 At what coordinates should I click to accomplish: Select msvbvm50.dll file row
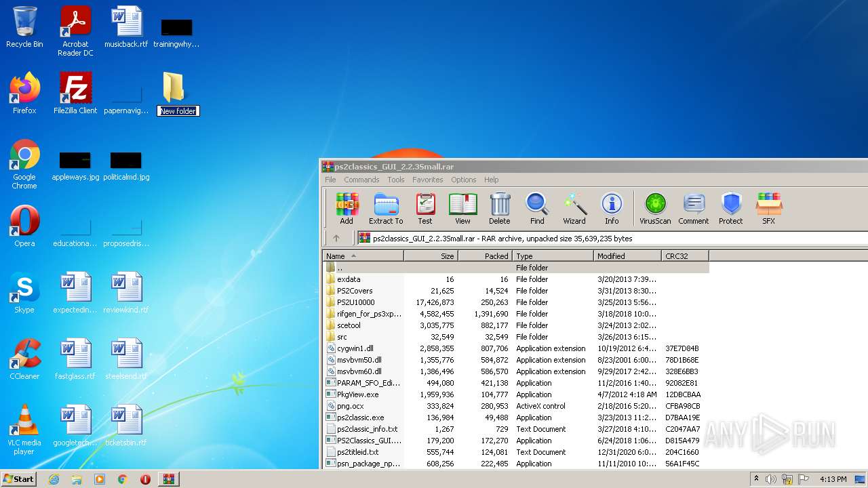click(x=516, y=360)
